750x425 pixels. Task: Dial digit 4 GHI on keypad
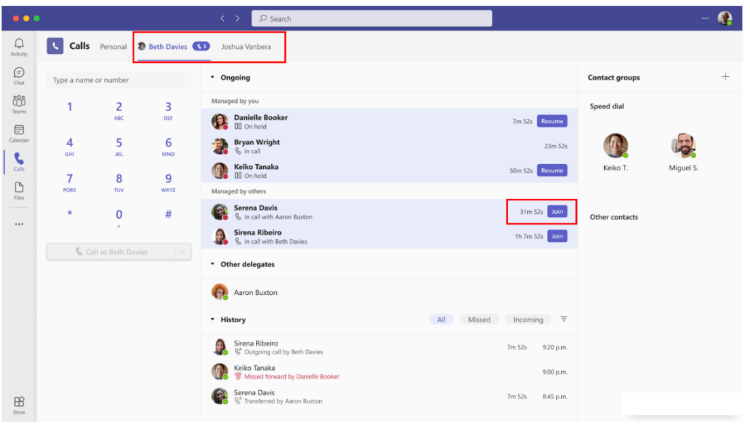click(70, 146)
